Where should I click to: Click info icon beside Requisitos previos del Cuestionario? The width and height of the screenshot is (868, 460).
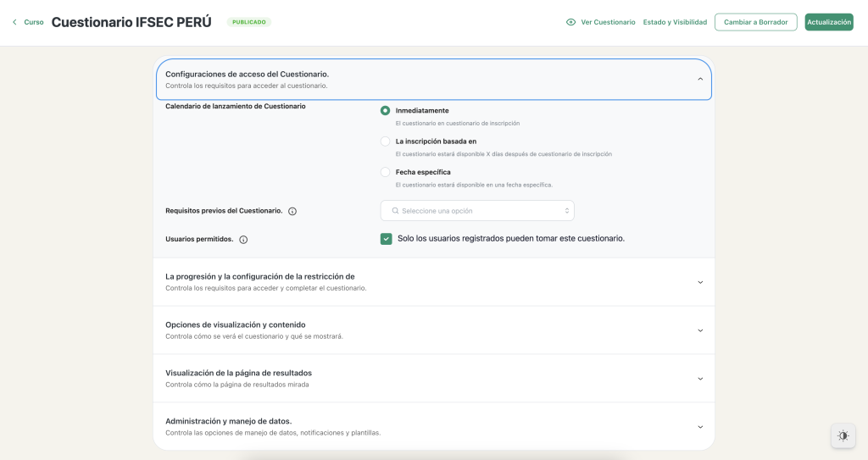click(x=292, y=211)
